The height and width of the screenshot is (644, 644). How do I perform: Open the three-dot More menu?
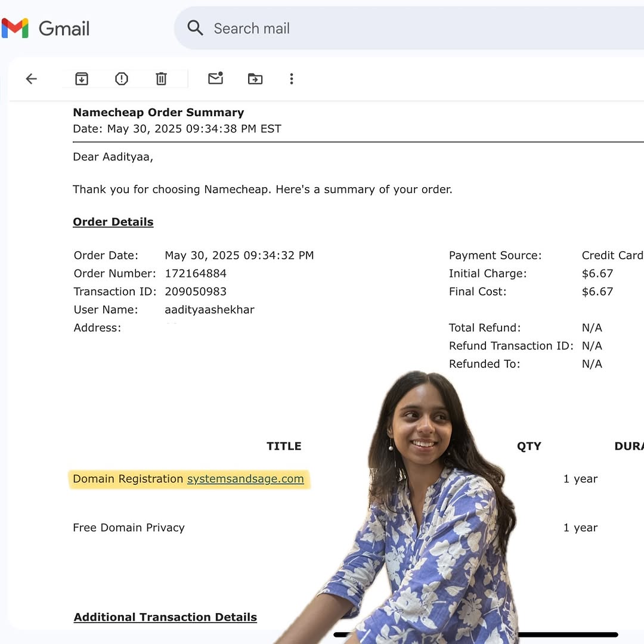292,79
